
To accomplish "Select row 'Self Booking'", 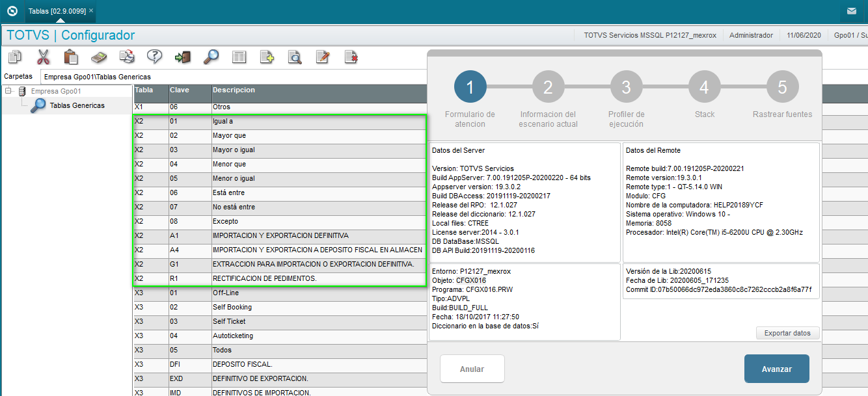I will pos(280,307).
